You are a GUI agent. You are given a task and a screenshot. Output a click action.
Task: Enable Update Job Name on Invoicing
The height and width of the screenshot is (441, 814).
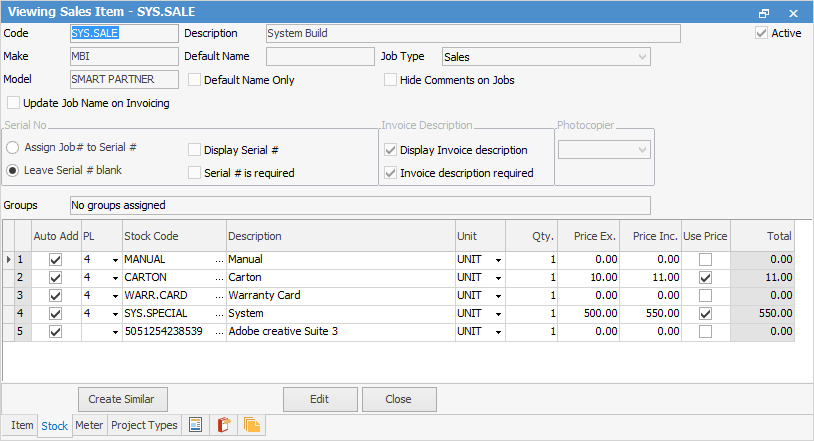pos(13,103)
